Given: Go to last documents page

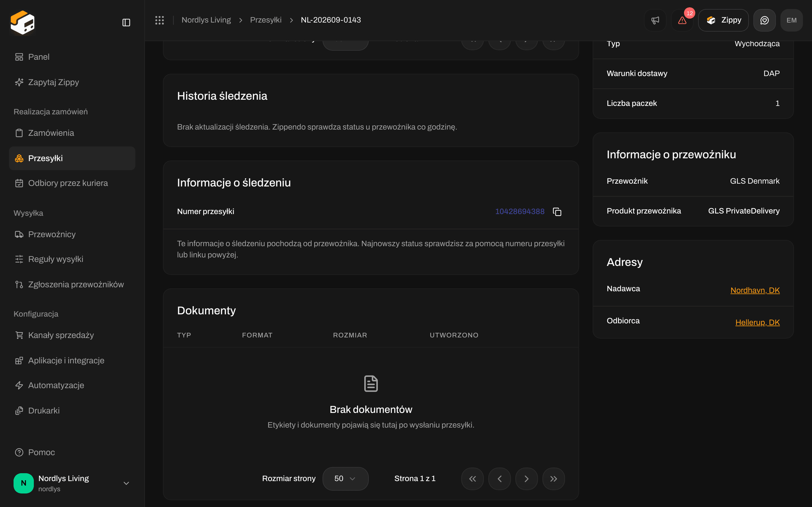Looking at the screenshot, I should (554, 479).
